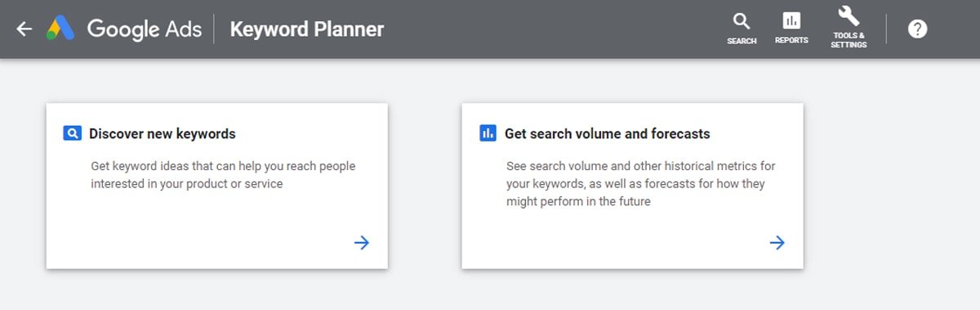Click the blue bar chart icon beside forecasts

(x=488, y=133)
